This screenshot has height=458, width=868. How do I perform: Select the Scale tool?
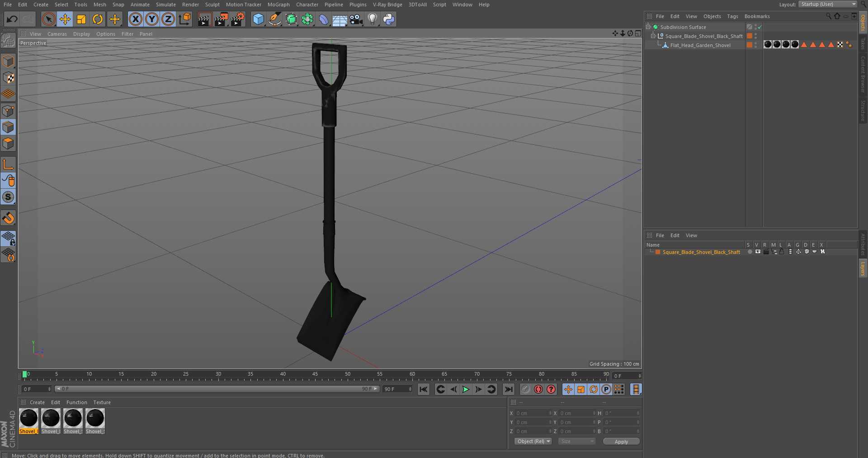[81, 19]
